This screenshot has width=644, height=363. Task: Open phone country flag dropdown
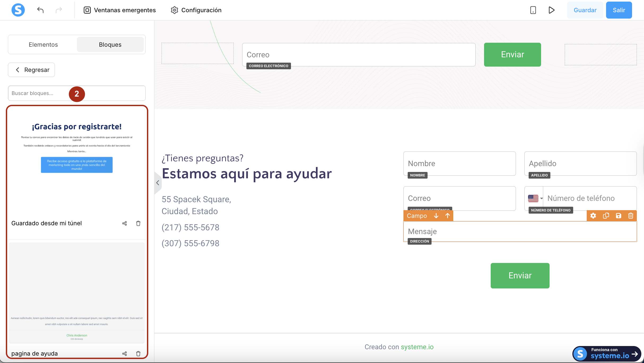point(535,198)
